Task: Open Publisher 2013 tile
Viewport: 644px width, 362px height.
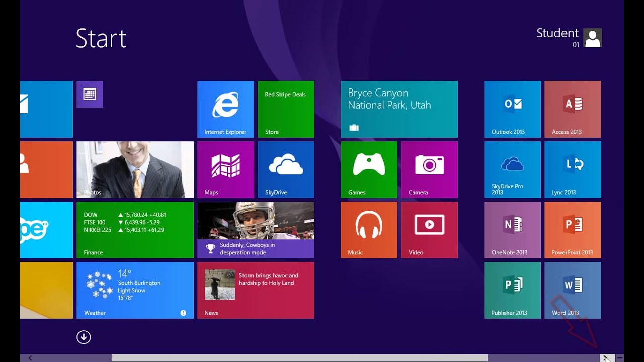Action: pyautogui.click(x=512, y=290)
